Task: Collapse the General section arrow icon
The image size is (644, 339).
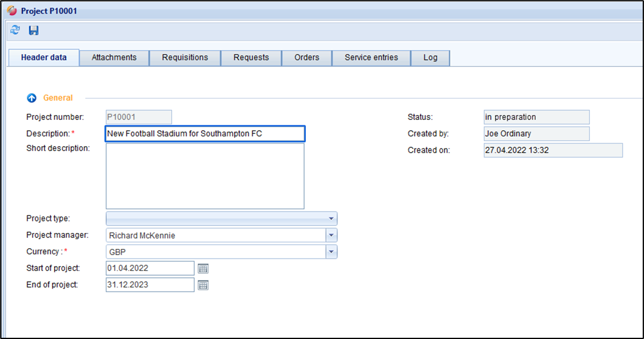Action: [x=32, y=98]
